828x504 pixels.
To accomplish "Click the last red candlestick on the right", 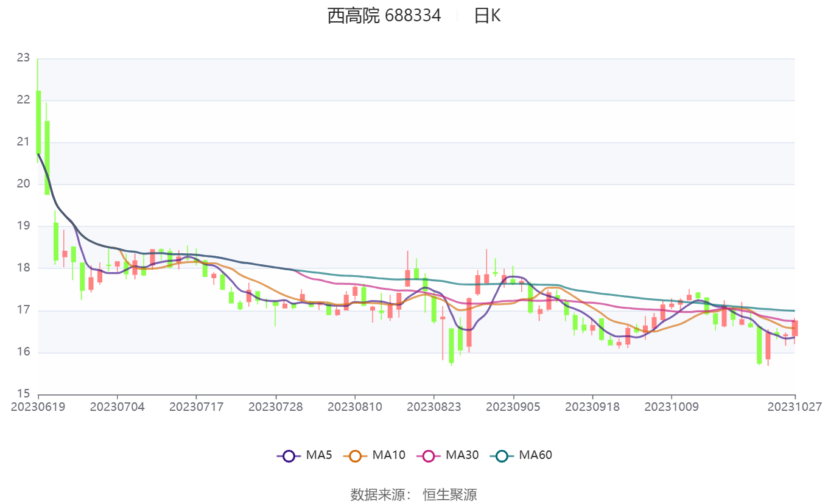I will tap(795, 328).
